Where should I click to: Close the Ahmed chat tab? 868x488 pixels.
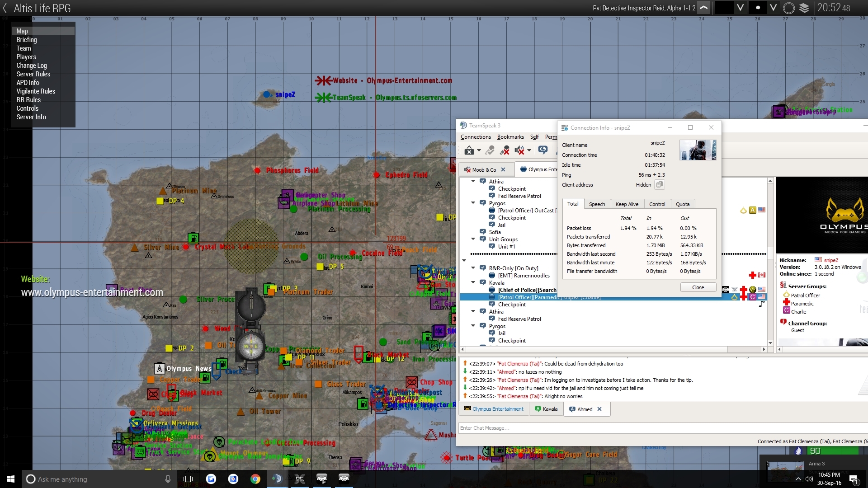point(599,409)
